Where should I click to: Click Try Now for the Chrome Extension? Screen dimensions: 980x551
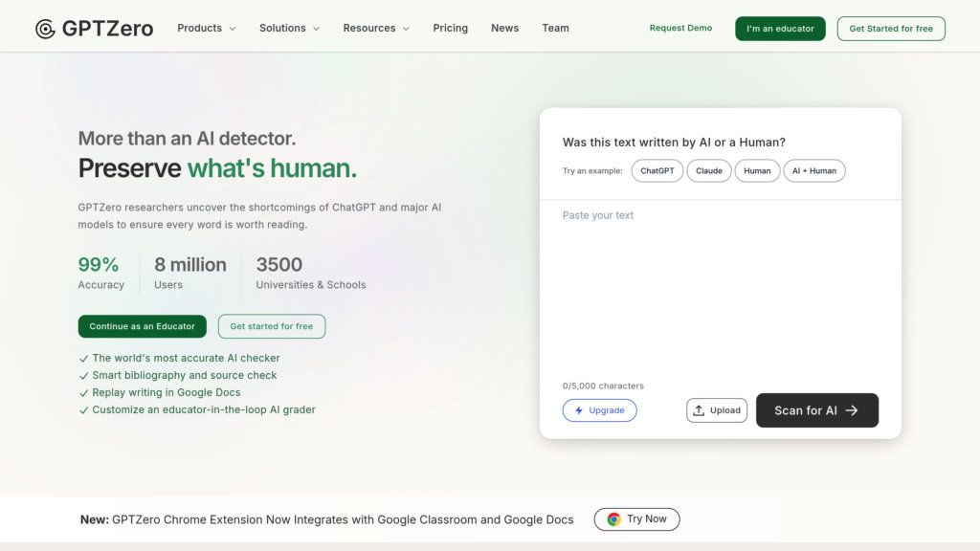click(x=636, y=518)
